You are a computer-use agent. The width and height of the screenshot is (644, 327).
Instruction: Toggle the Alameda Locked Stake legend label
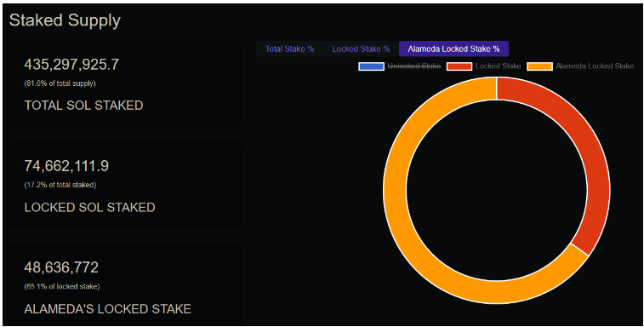(x=595, y=66)
